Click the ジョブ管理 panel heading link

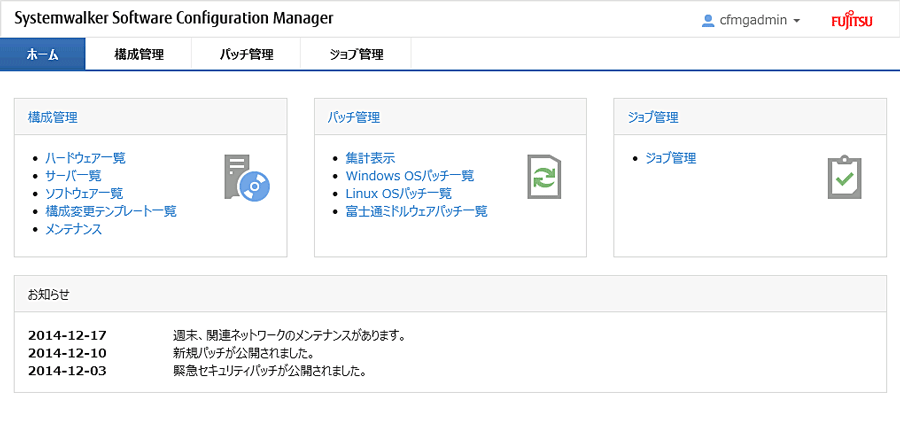tap(653, 118)
